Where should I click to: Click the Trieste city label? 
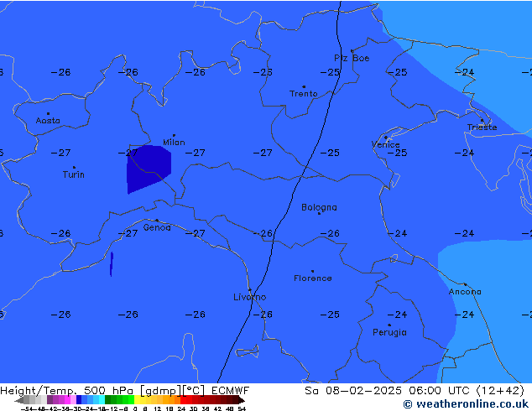point(482,127)
